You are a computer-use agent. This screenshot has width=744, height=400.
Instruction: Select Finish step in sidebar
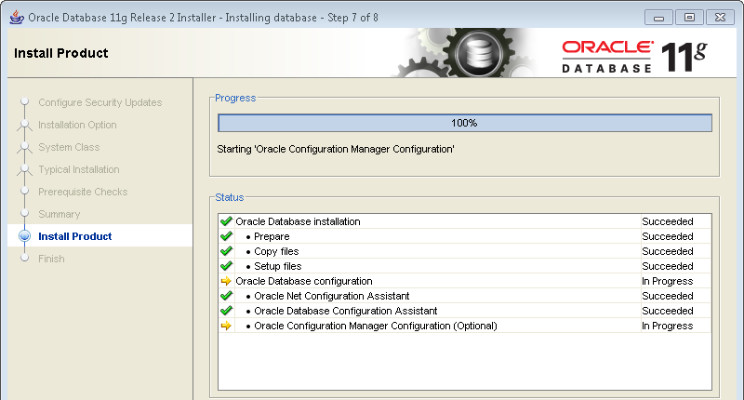[x=51, y=259]
